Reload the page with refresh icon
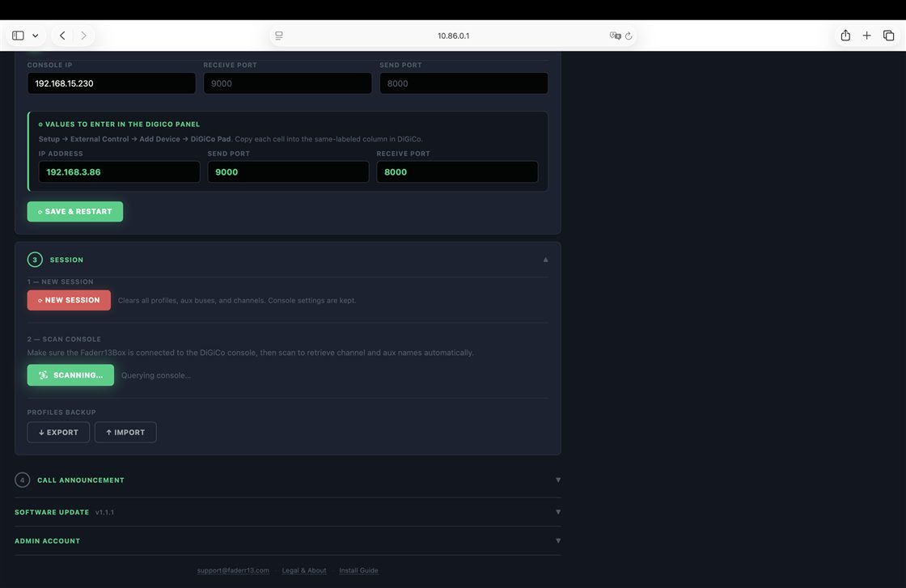906x588 pixels. click(x=629, y=36)
